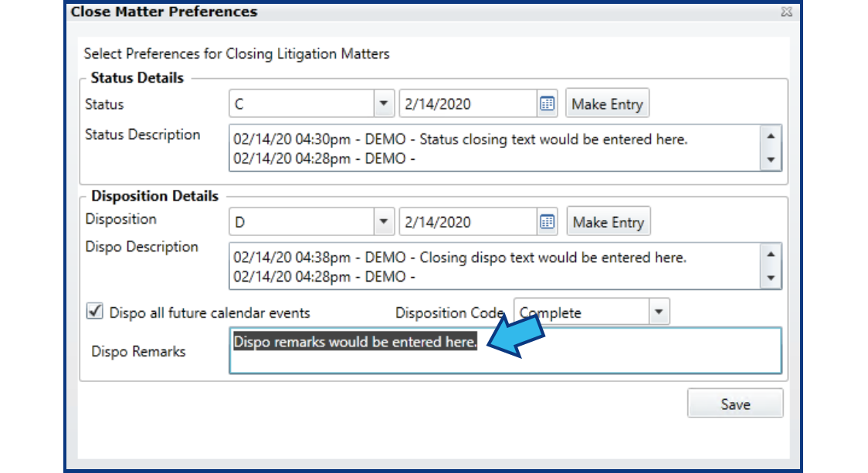Click Make Entry button for Status

(x=607, y=103)
